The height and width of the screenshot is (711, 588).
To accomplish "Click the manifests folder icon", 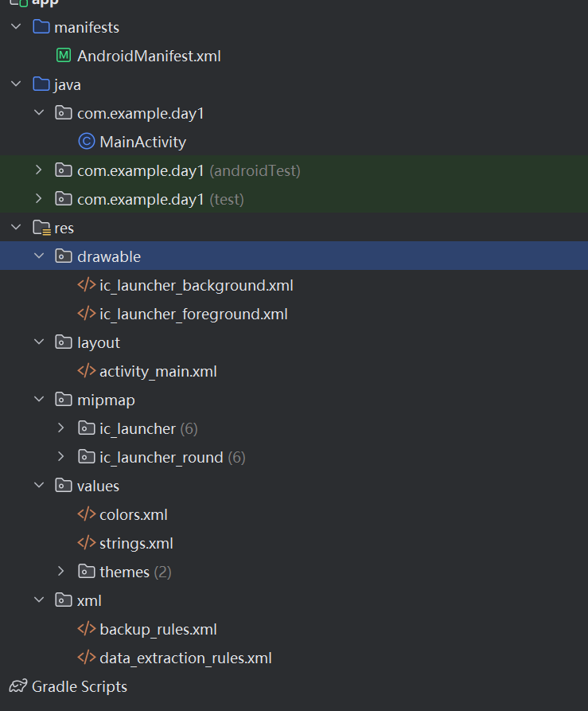I will click(41, 27).
